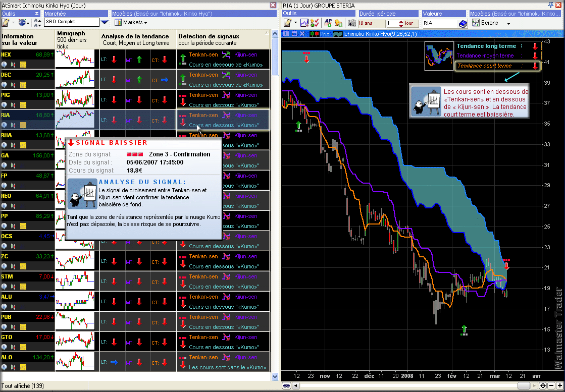The height and width of the screenshot is (392, 565).
Task: Click the add indicator chart icon
Action: tap(304, 23)
